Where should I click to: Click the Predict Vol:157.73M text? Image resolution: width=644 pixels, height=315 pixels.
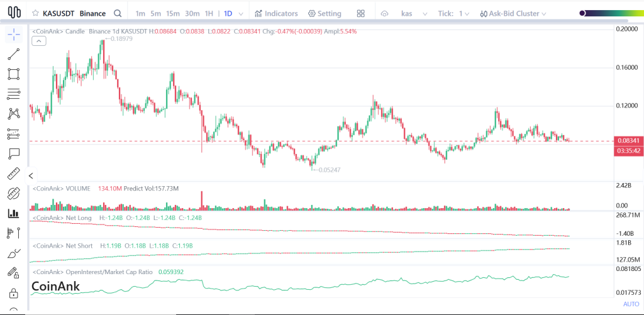click(x=151, y=189)
